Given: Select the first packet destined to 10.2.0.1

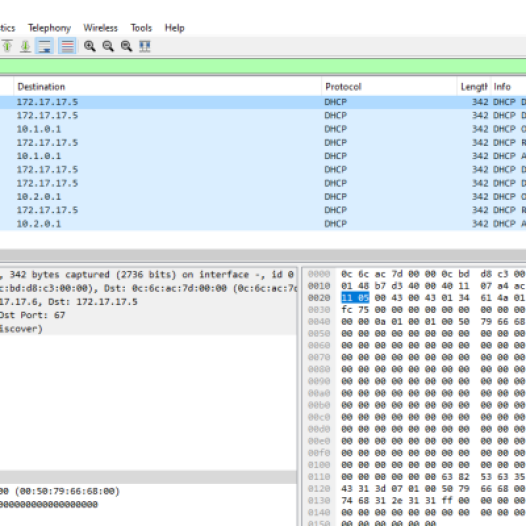Looking at the screenshot, I should click(263, 197).
